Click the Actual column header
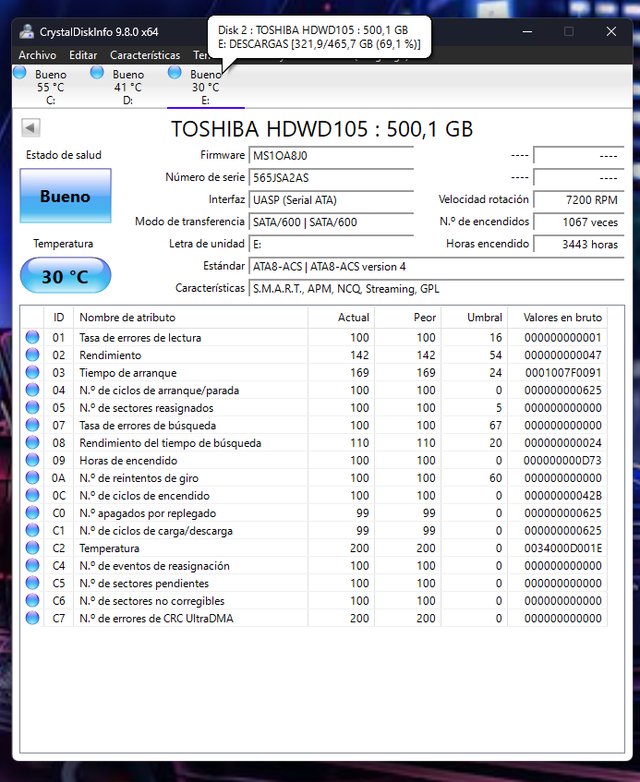Screen dimensions: 640x782 [341, 317]
